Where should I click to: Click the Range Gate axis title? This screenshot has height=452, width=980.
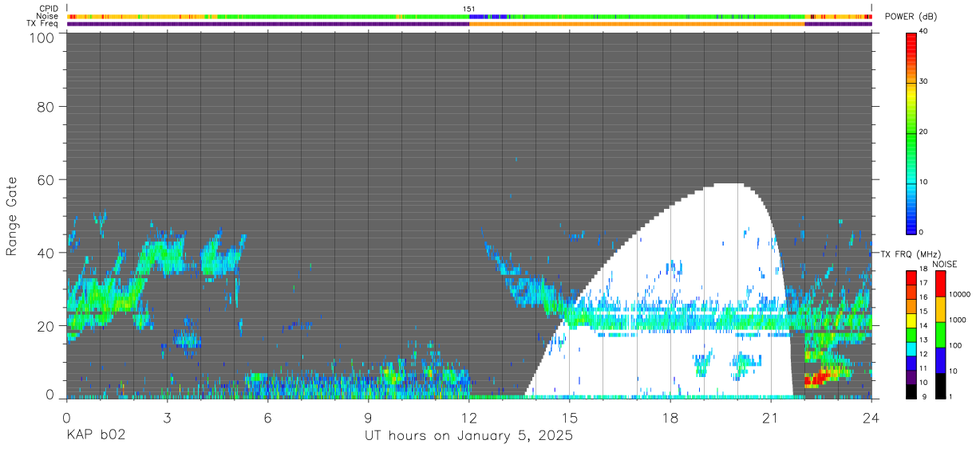(12, 217)
